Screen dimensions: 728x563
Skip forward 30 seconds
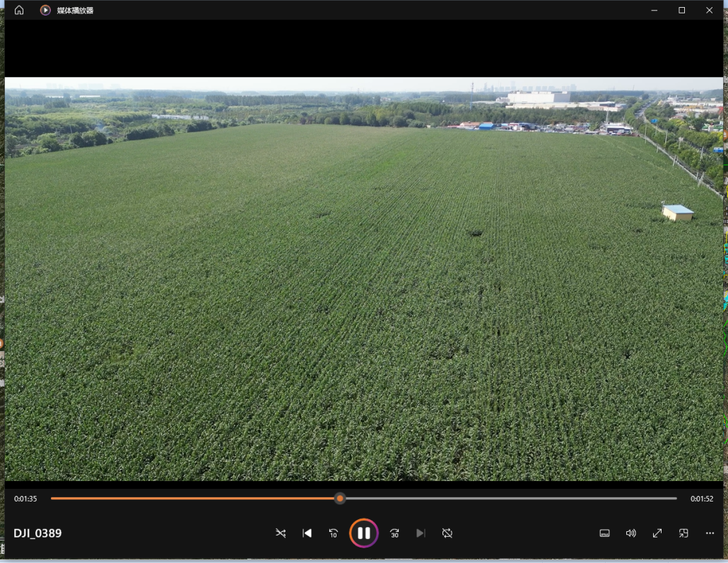point(394,533)
